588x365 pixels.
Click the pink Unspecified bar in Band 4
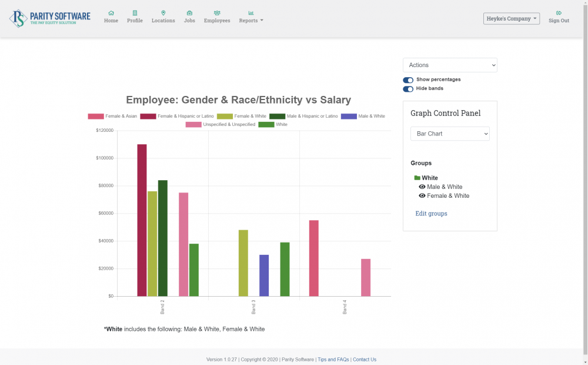pyautogui.click(x=366, y=277)
